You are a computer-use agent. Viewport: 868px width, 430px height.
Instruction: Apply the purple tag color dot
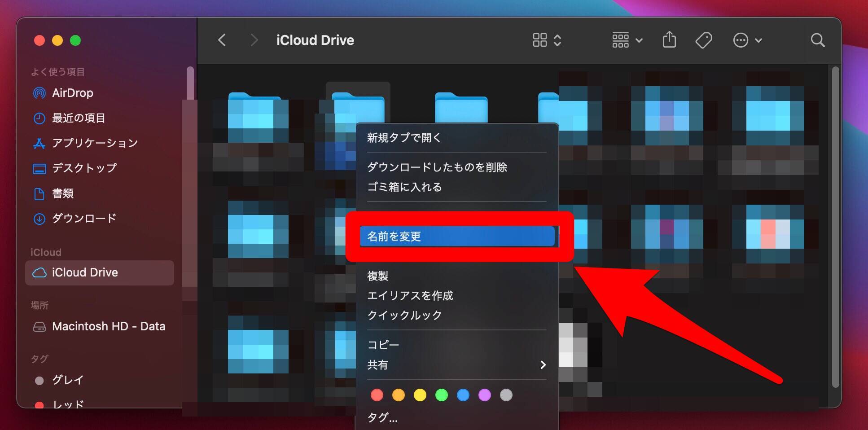(x=485, y=395)
